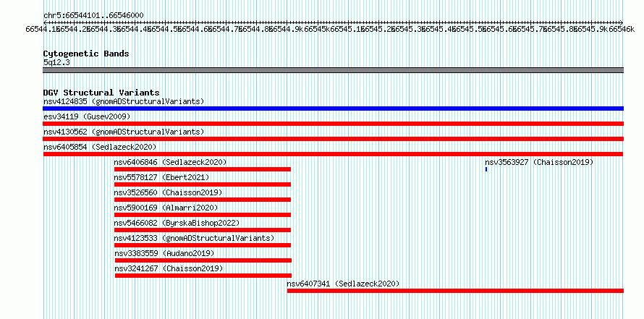Open nsv6407341 (Sedlazeck2020) label

[343, 284]
